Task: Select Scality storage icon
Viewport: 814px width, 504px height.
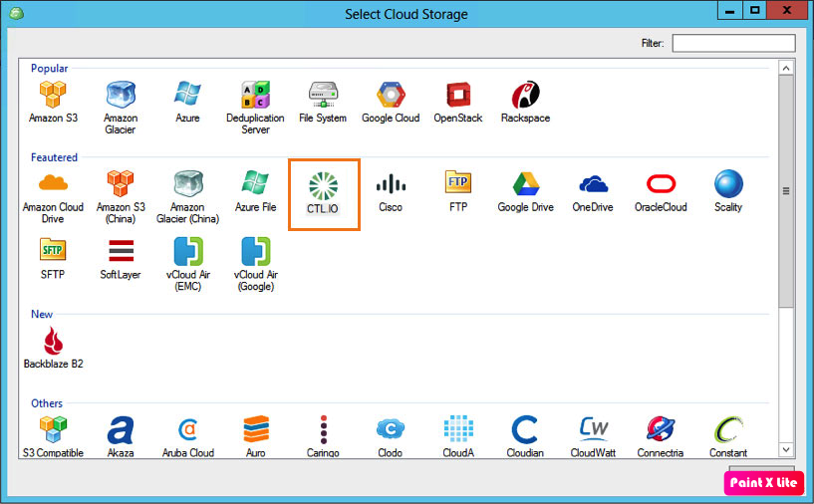Action: tap(728, 183)
